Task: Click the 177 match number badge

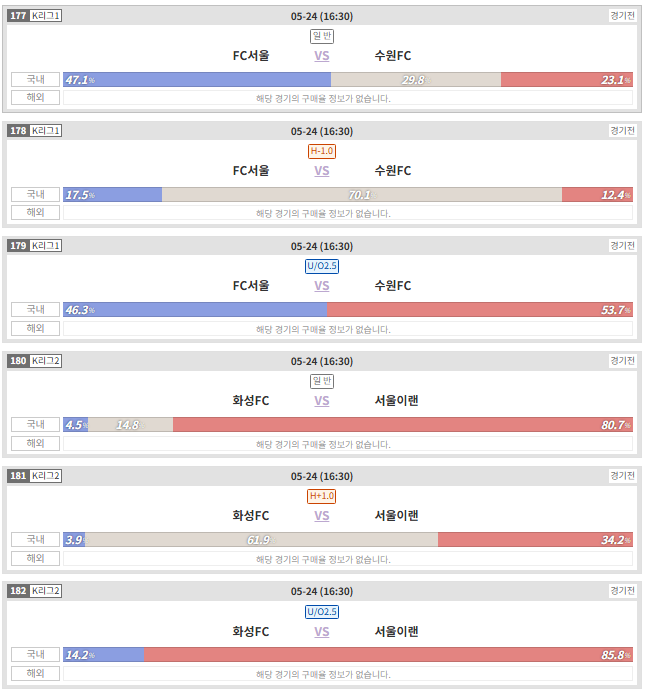Action: pos(18,16)
